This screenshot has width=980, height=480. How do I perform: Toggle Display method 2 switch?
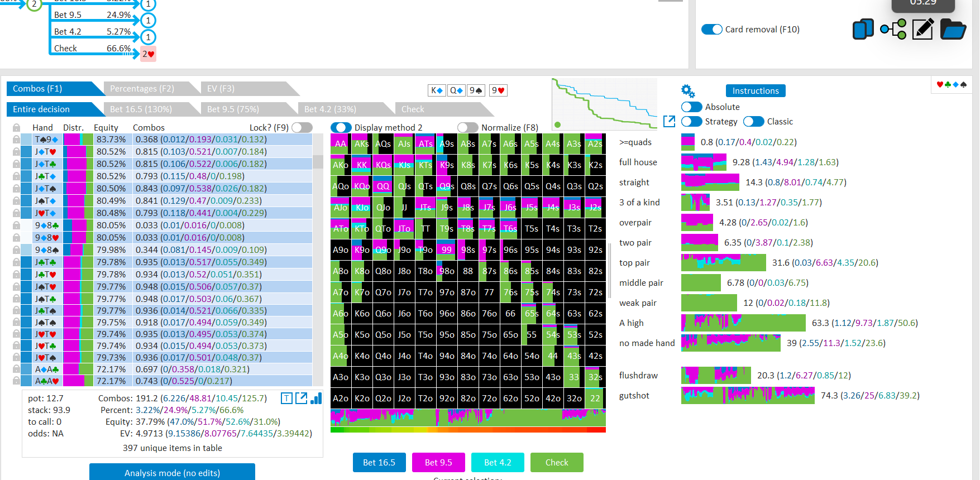(341, 128)
